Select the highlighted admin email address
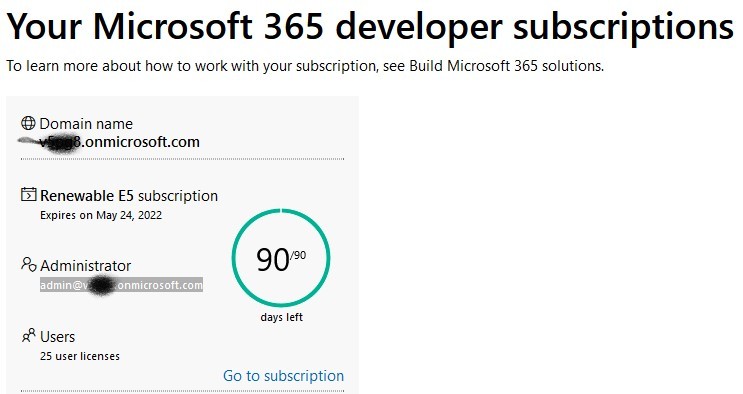The height and width of the screenshot is (394, 743). point(121,285)
